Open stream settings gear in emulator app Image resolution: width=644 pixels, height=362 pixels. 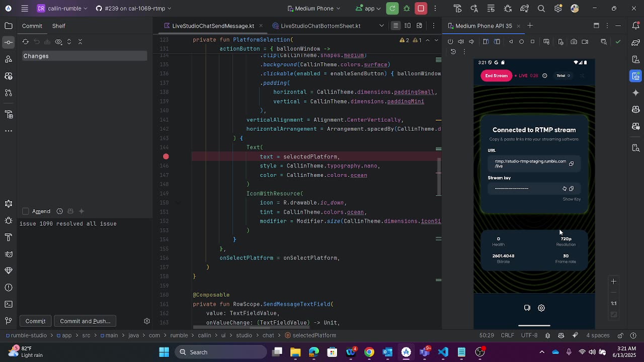click(x=541, y=308)
